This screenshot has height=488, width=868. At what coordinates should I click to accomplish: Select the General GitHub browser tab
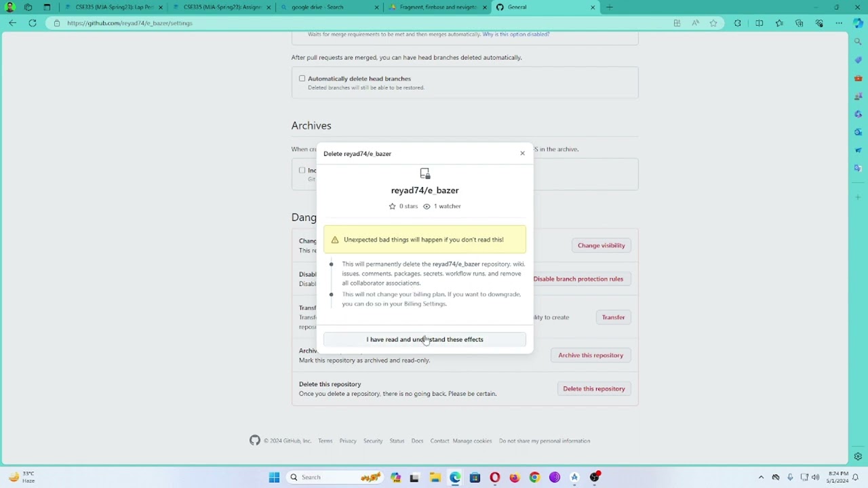[545, 7]
